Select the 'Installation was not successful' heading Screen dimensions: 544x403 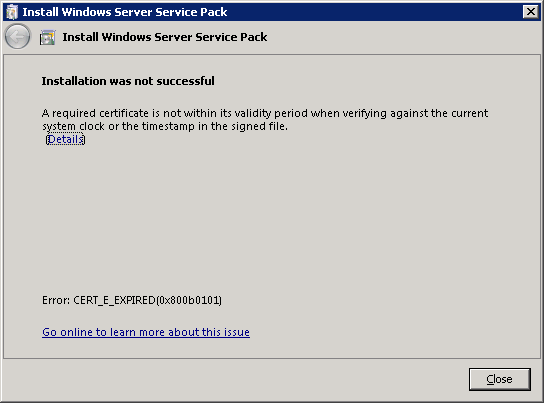tap(128, 81)
